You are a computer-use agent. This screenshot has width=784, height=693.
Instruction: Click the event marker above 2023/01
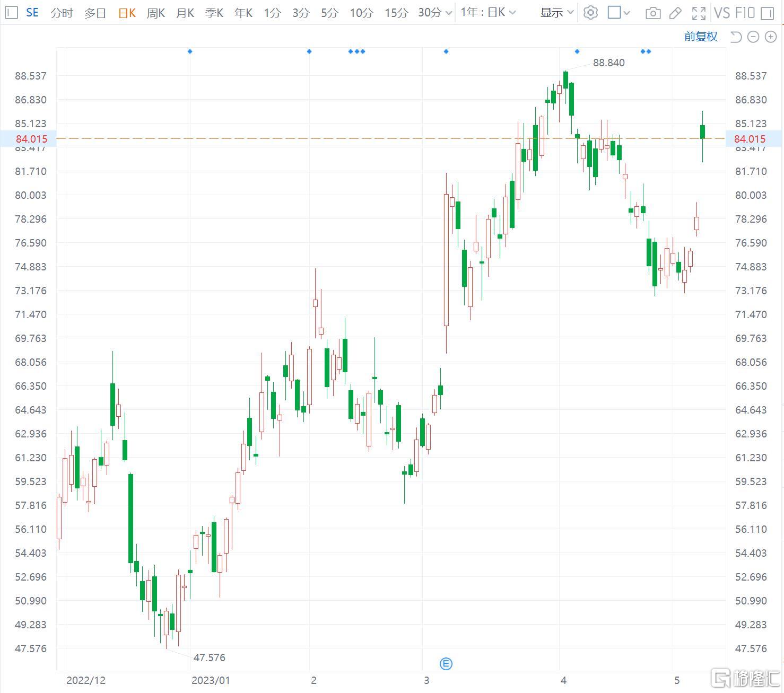click(x=190, y=51)
